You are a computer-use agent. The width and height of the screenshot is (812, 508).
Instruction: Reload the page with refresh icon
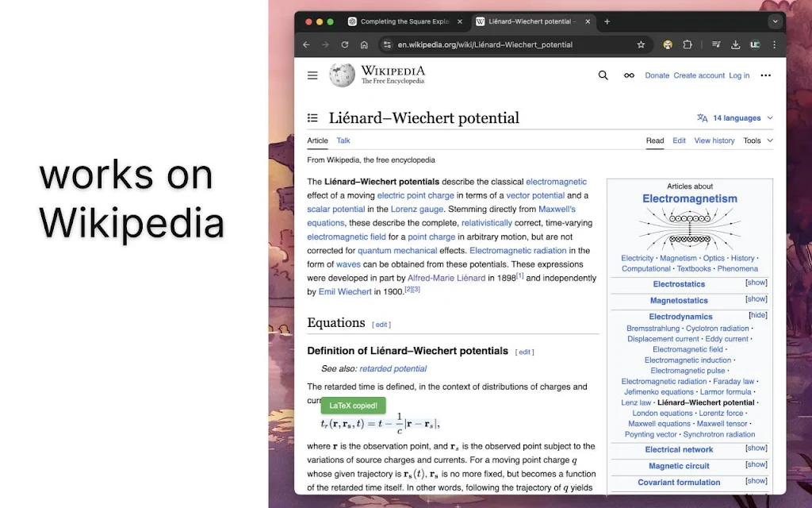tap(345, 44)
